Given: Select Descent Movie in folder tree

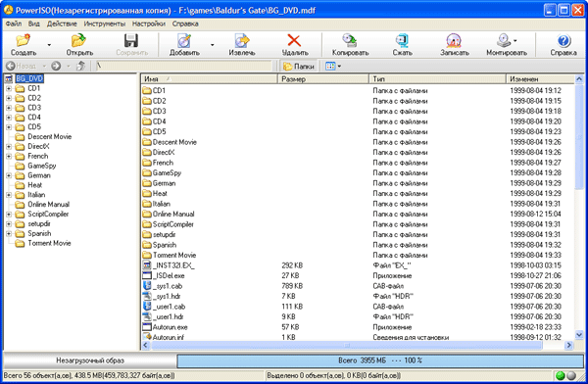Looking at the screenshot, I should click(x=49, y=137).
